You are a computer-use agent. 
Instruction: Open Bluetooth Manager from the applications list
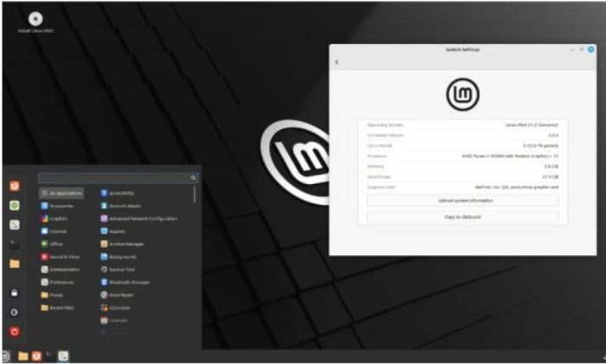pyautogui.click(x=125, y=282)
